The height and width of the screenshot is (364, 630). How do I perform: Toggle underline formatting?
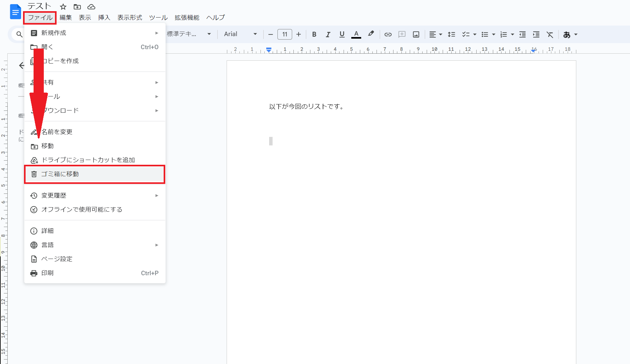(x=342, y=34)
